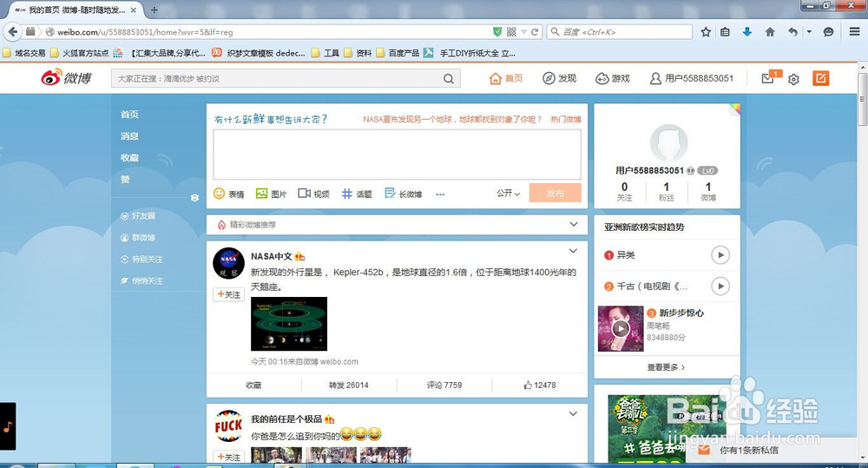868x468 pixels.
Task: Open the 百度产品 bookmarks folder
Action: pos(398,53)
